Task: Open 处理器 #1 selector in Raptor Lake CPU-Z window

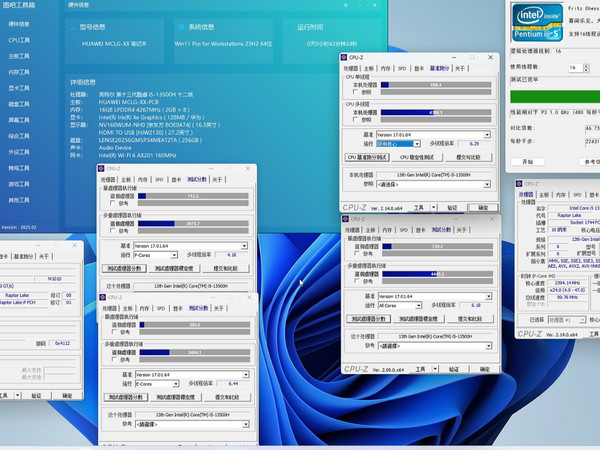Action: pyautogui.click(x=567, y=320)
